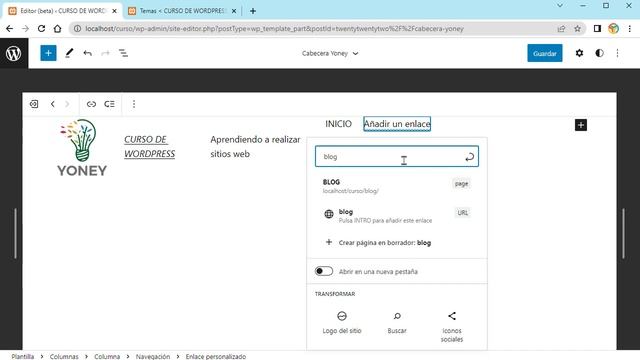Go to the browser home page

(x=58, y=29)
